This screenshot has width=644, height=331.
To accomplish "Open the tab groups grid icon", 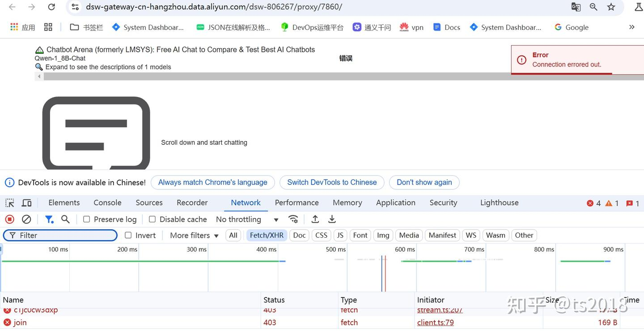I will point(48,27).
